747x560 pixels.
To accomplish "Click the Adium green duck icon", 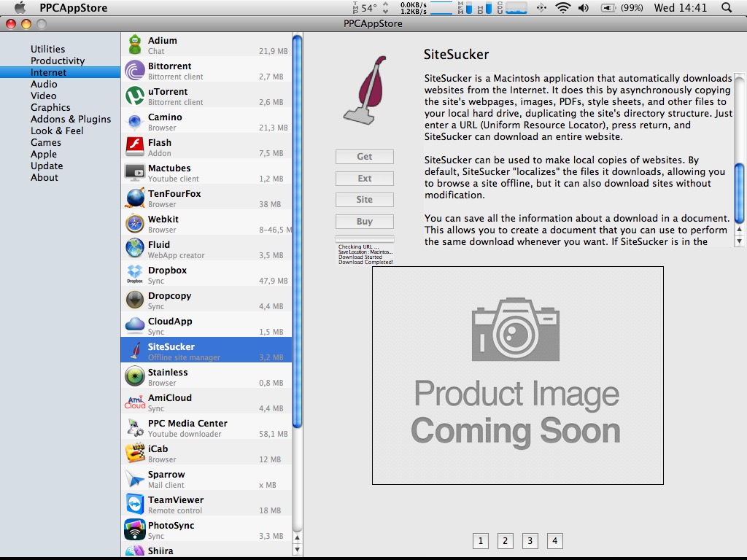I will [x=135, y=44].
